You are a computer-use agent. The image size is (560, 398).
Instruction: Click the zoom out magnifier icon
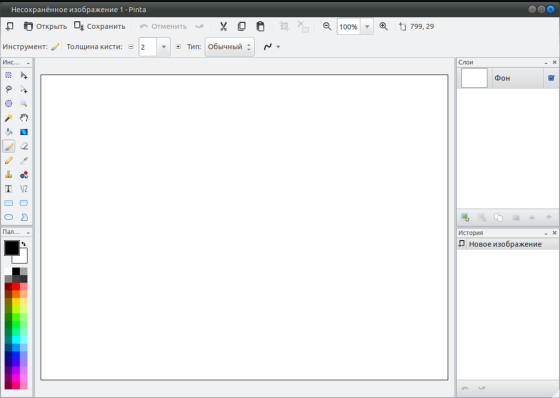(x=327, y=26)
